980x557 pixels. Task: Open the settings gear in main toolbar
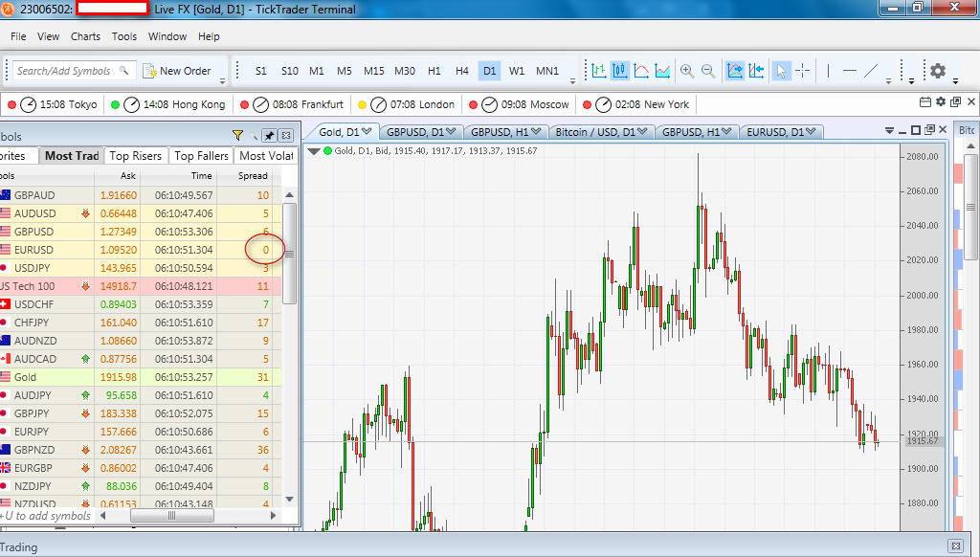pos(938,71)
